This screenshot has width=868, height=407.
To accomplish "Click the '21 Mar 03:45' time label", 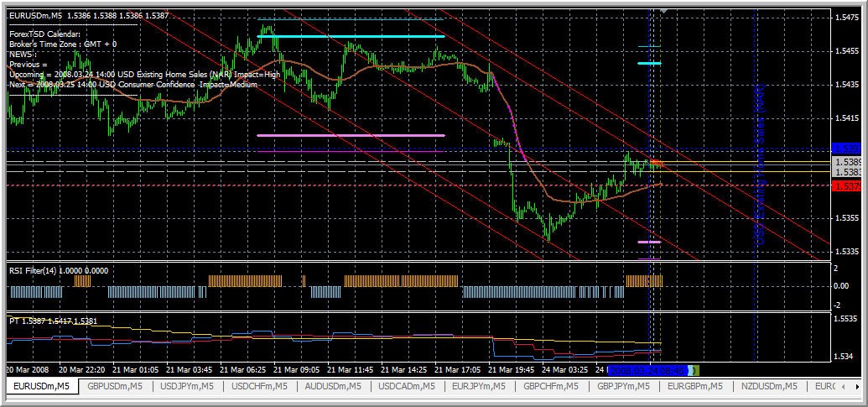I will [x=189, y=369].
